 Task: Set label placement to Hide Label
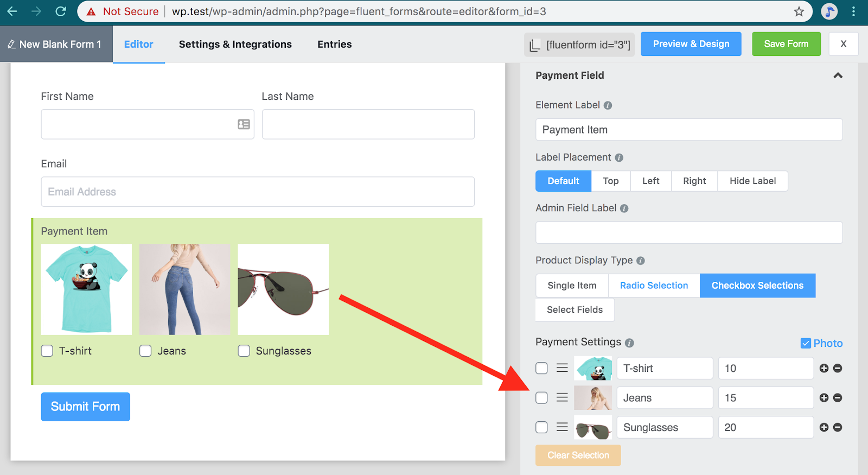(x=753, y=181)
